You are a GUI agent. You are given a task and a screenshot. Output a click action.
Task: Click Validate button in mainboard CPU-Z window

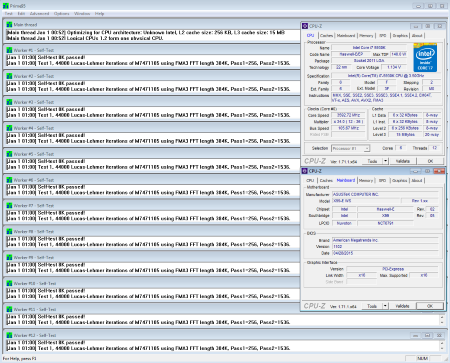click(402, 306)
